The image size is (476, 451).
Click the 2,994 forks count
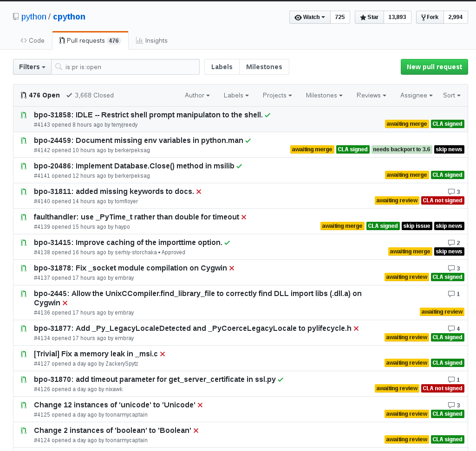(x=456, y=17)
